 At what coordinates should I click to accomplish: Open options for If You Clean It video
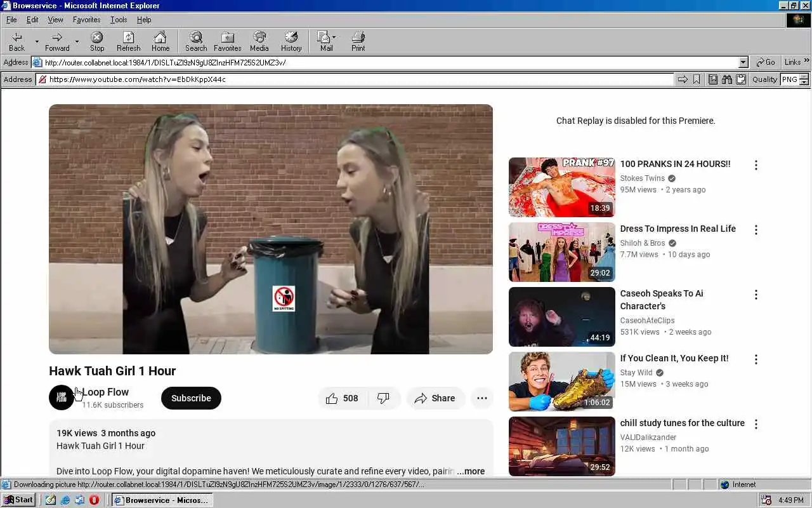[756, 359]
